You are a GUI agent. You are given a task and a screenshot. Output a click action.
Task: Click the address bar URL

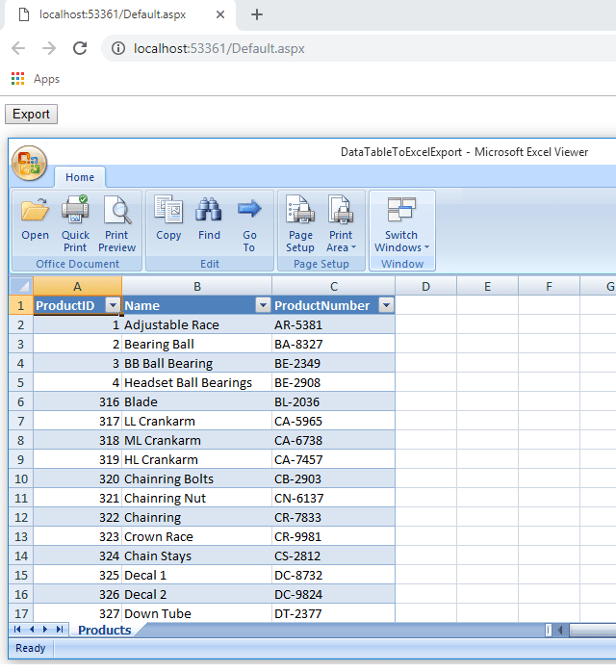point(218,48)
